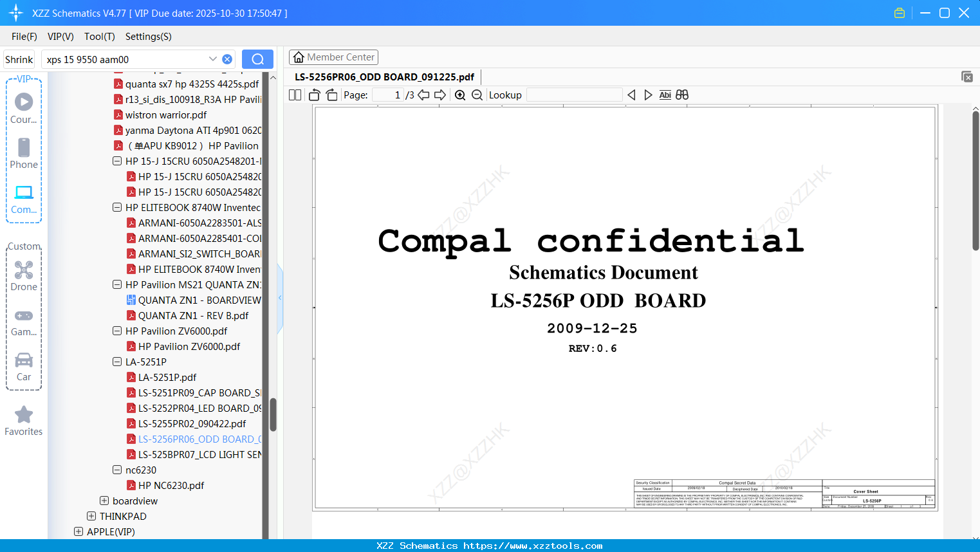Click the page number input field

pos(388,95)
